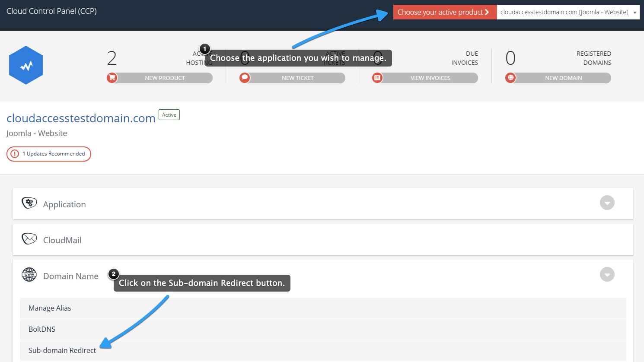Image resolution: width=644 pixels, height=362 pixels.
Task: Click the warning icon in Updates Recommended
Action: tap(15, 154)
